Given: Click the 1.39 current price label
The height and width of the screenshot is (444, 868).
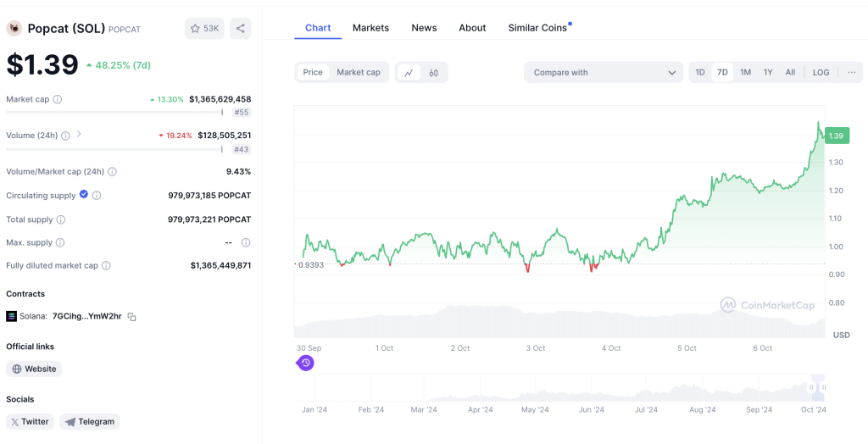Looking at the screenshot, I should 837,136.
